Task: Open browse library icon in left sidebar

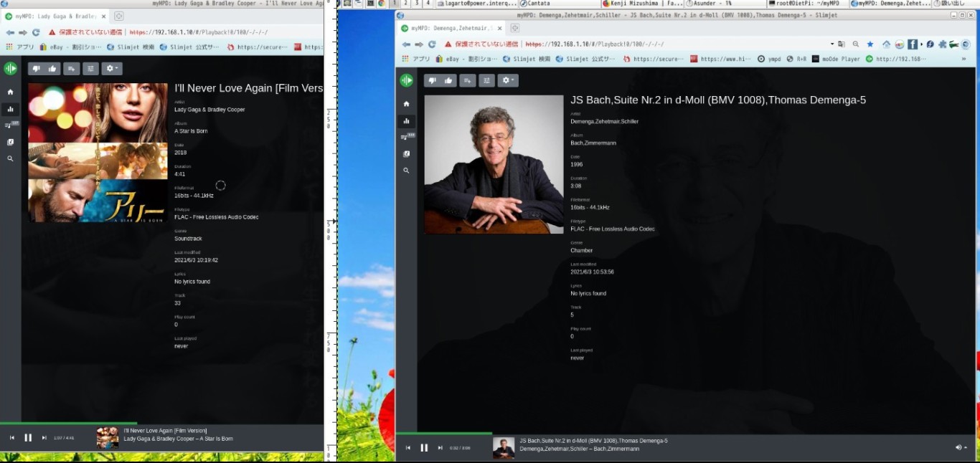Action: click(10, 142)
